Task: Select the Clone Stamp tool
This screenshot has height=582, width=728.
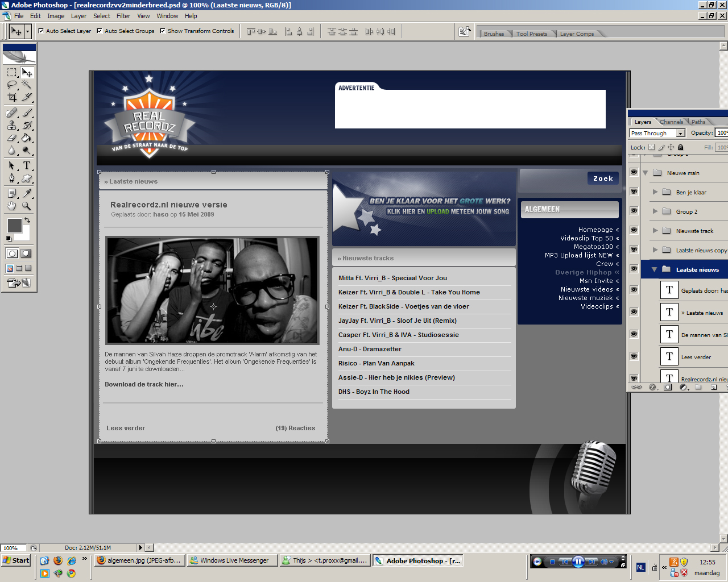Action: [12, 125]
